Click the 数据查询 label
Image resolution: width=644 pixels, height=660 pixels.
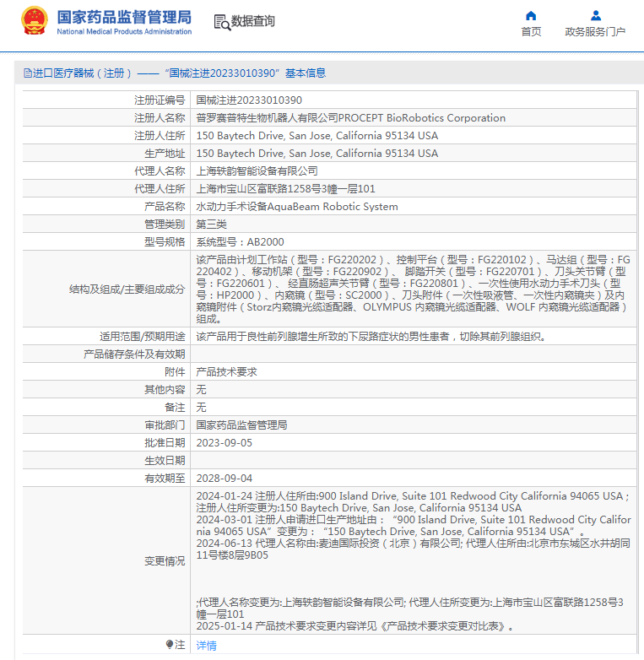click(253, 20)
